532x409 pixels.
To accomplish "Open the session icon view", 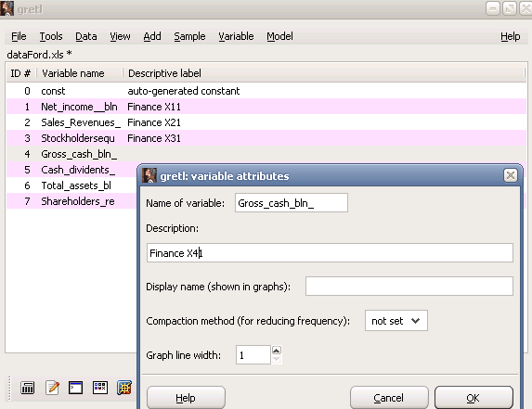I will (x=100, y=388).
